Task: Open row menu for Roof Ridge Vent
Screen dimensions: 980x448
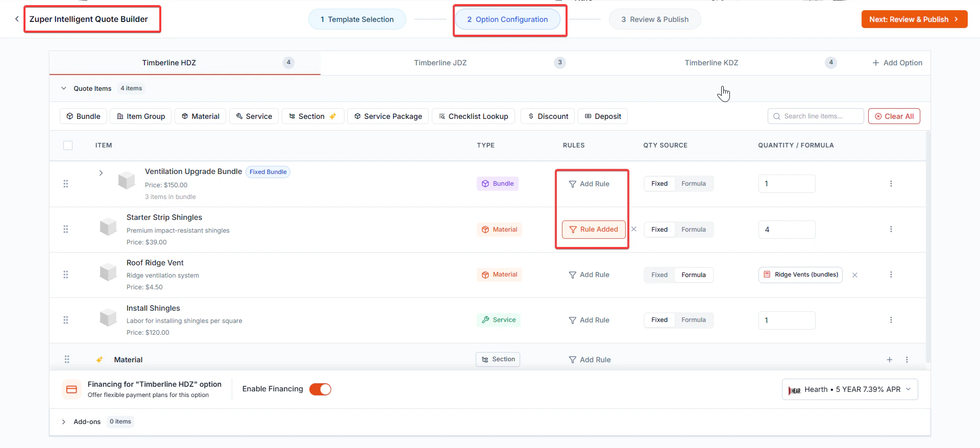Action: (x=891, y=275)
